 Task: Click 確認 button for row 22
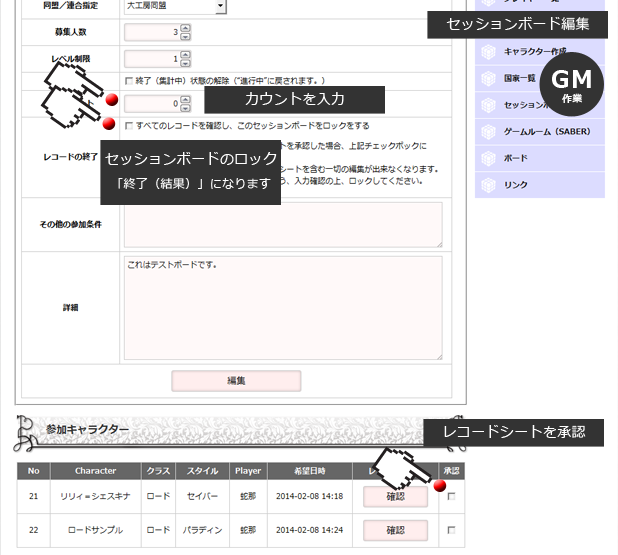pyautogui.click(x=395, y=530)
